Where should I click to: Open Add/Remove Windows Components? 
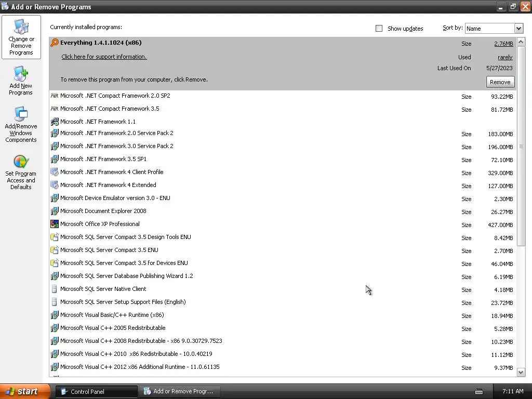point(21,124)
